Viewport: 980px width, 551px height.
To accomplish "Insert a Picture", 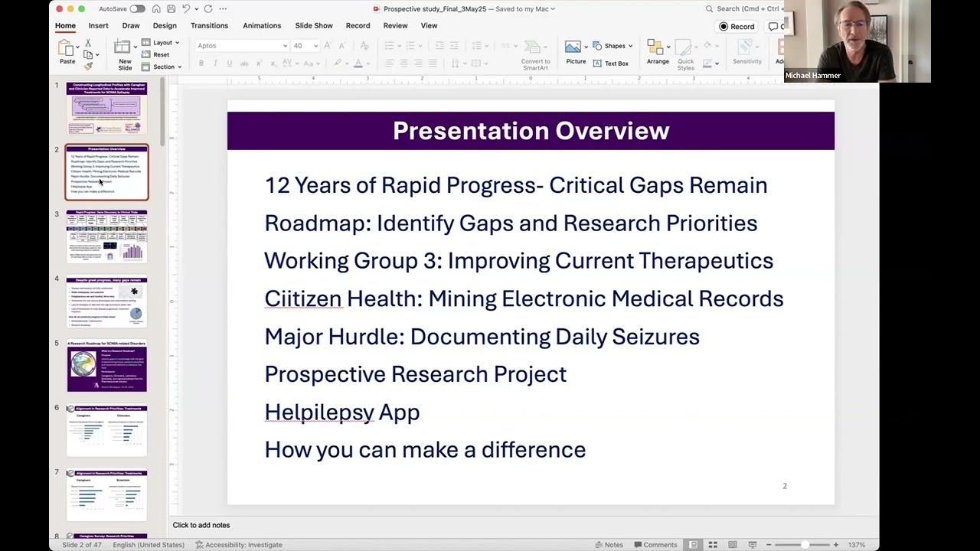I will [576, 52].
